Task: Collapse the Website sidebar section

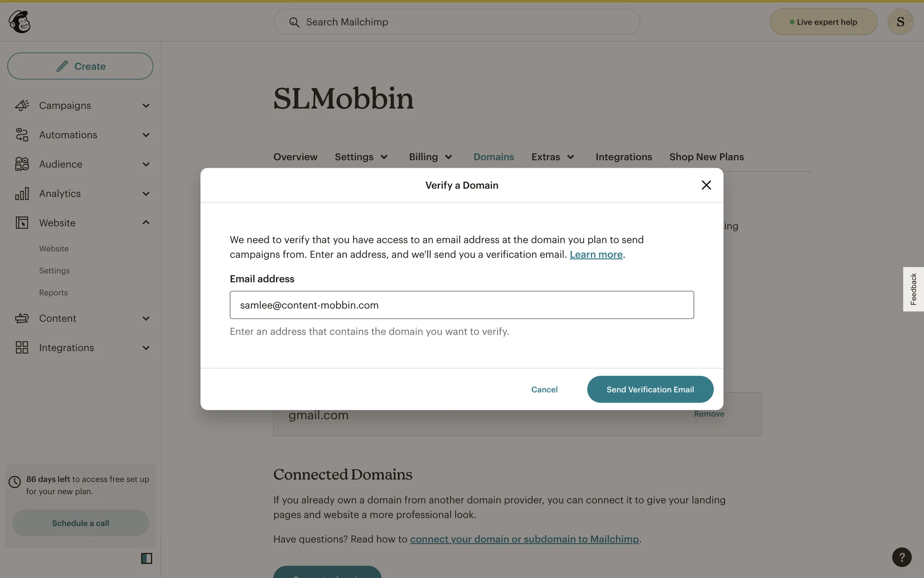Action: [146, 223]
